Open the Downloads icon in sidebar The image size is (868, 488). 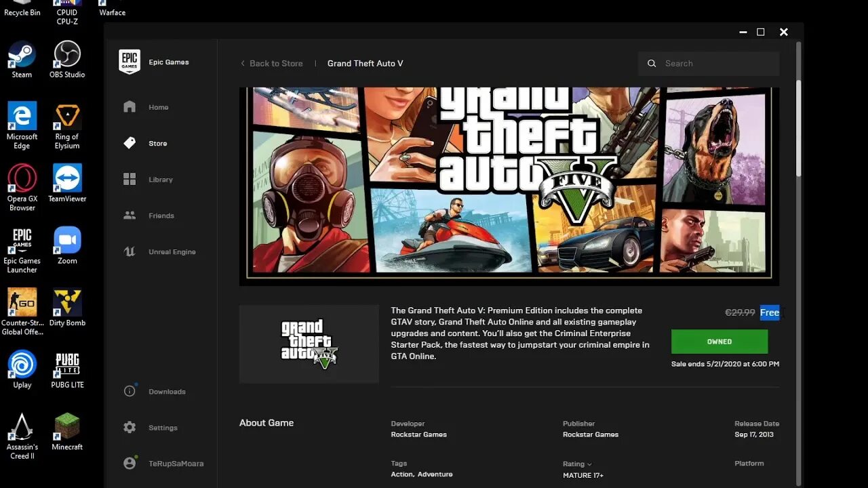130,391
